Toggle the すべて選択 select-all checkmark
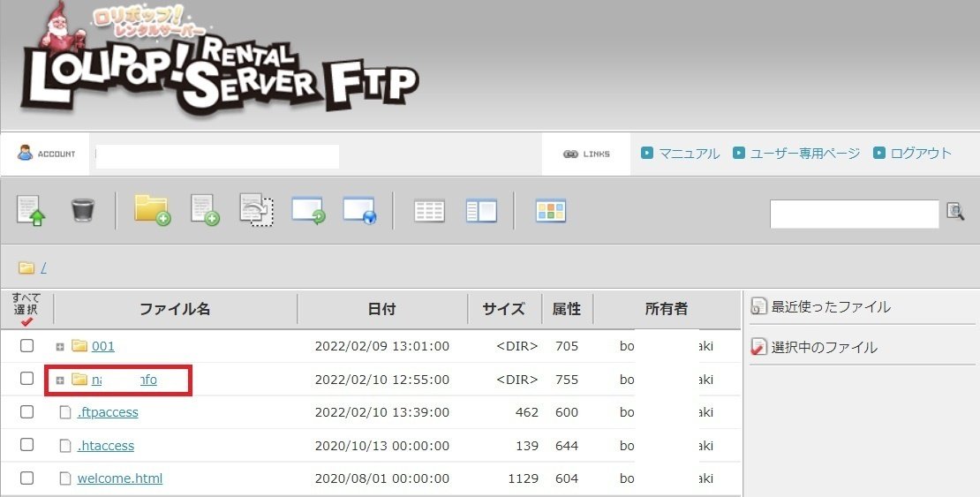 click(x=26, y=322)
